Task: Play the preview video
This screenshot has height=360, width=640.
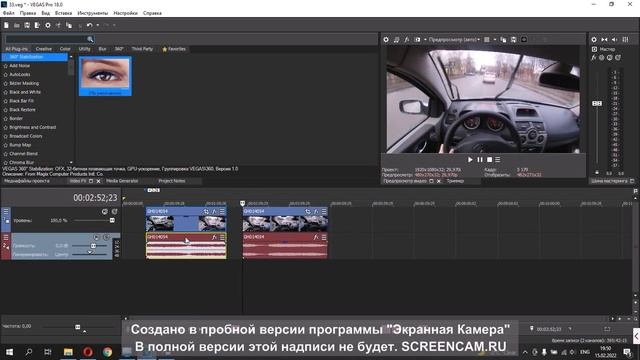Action: 470,160
